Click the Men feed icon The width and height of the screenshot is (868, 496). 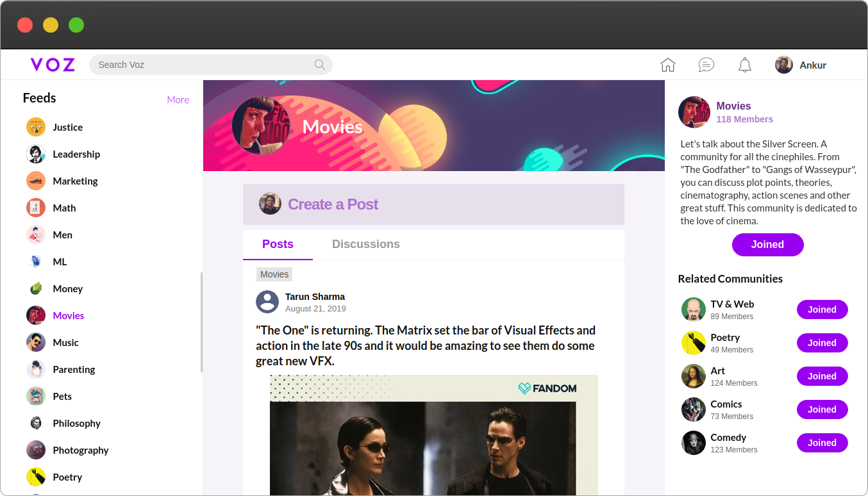(x=36, y=235)
